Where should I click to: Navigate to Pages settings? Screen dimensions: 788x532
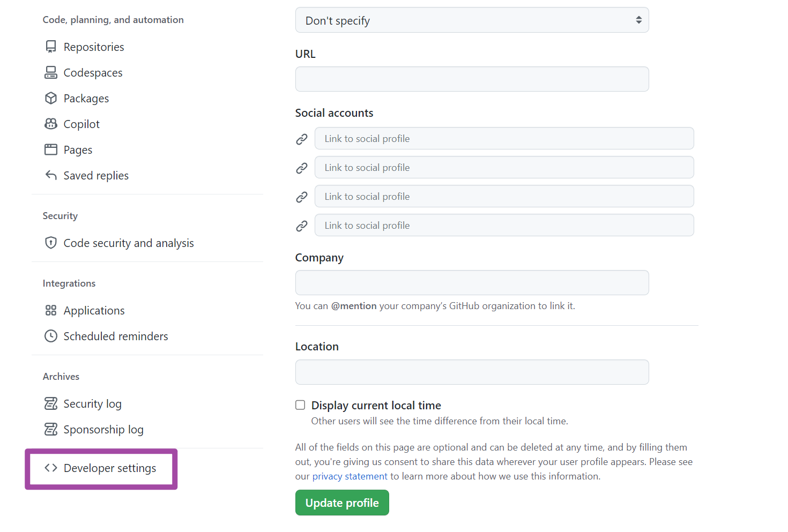[78, 150]
